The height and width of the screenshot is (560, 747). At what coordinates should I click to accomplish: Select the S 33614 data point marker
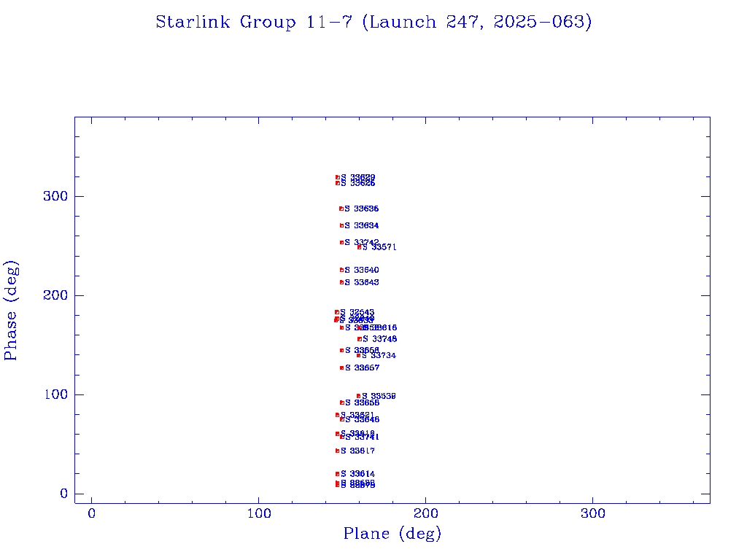[x=337, y=474]
